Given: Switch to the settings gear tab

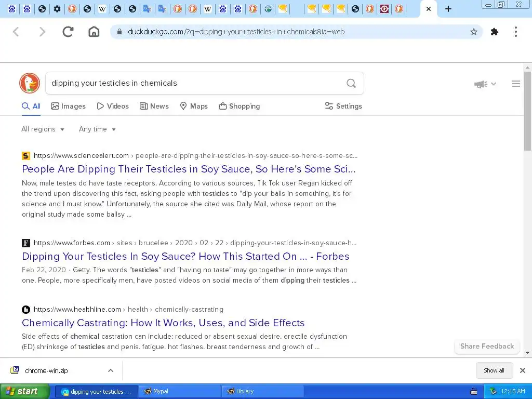Looking at the screenshot, I should [x=57, y=9].
